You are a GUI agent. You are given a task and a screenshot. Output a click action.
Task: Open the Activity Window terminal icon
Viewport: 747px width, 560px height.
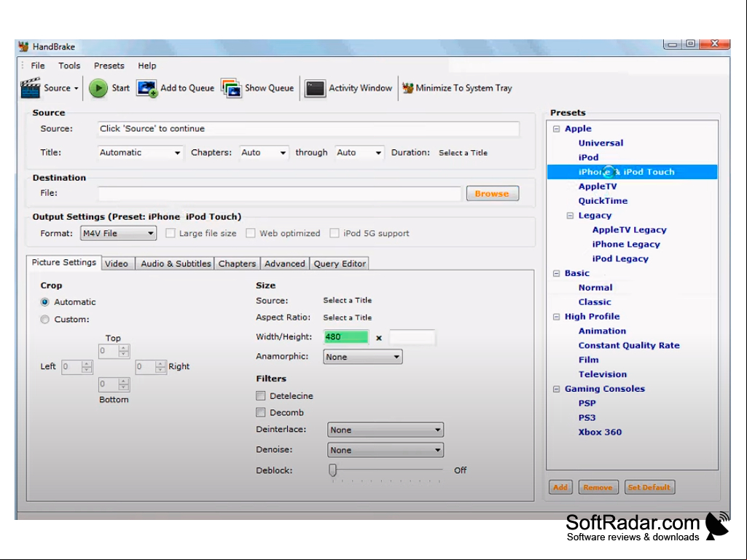[315, 88]
